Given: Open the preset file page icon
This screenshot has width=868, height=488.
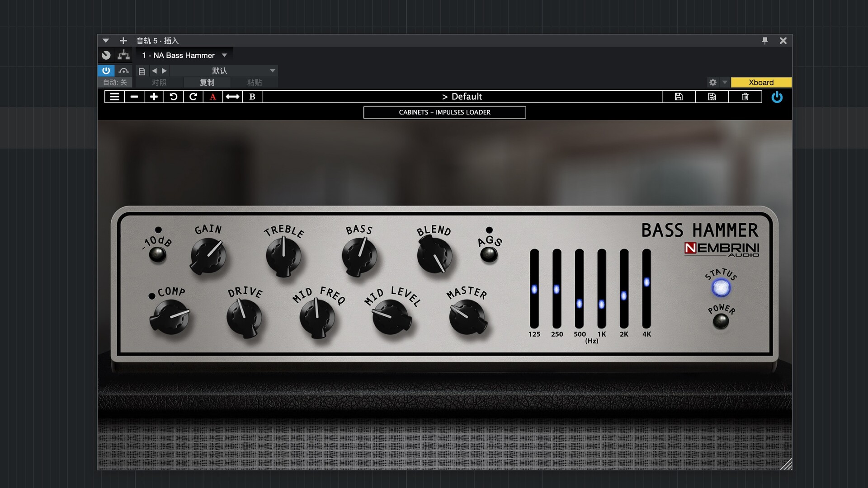Looking at the screenshot, I should pos(142,71).
